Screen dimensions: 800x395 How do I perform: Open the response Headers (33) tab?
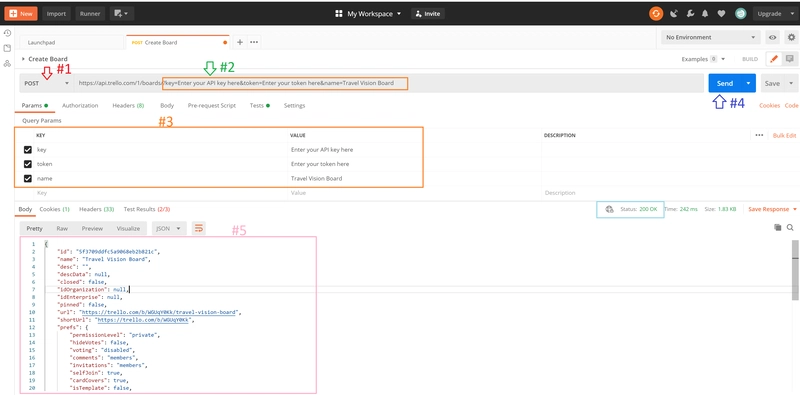(96, 209)
